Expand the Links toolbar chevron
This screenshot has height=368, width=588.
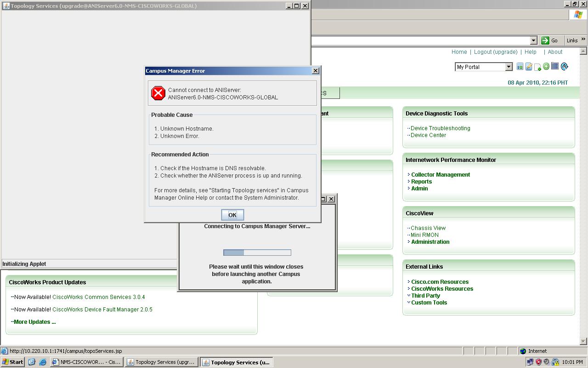coord(583,40)
